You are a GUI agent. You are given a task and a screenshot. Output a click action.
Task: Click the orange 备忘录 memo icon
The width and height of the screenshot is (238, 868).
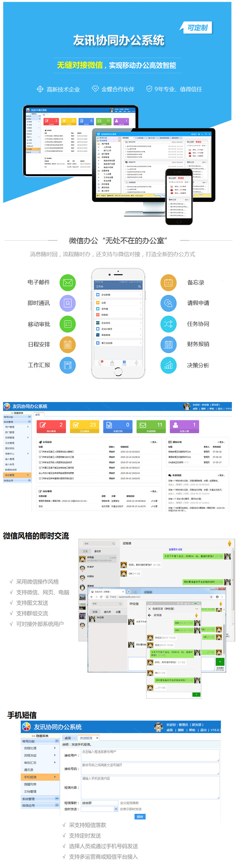coord(168,282)
